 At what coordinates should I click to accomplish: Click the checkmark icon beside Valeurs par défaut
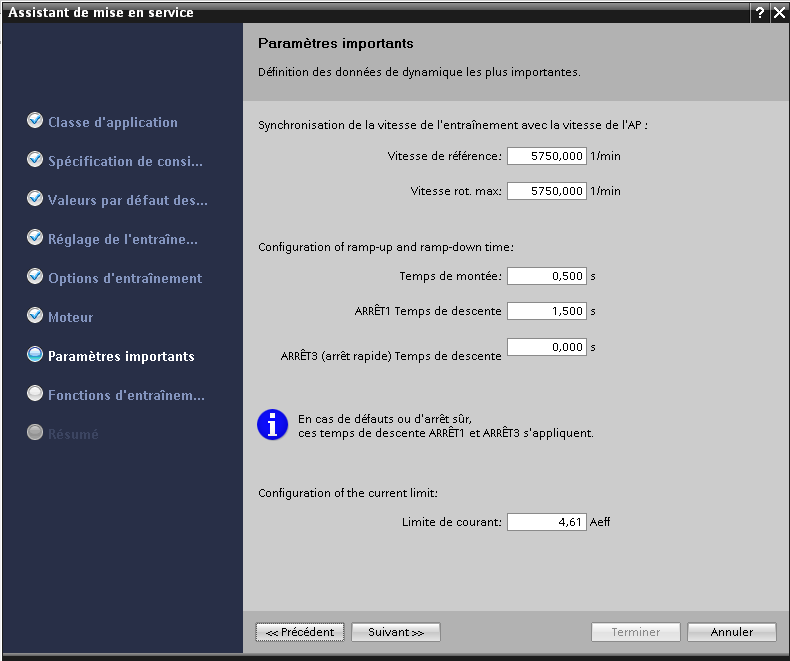(35, 200)
